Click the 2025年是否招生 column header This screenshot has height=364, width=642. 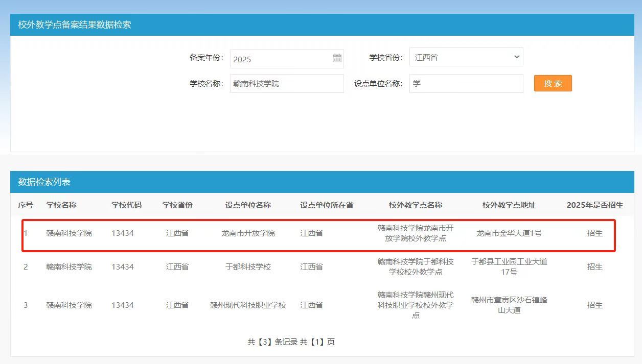click(x=594, y=205)
